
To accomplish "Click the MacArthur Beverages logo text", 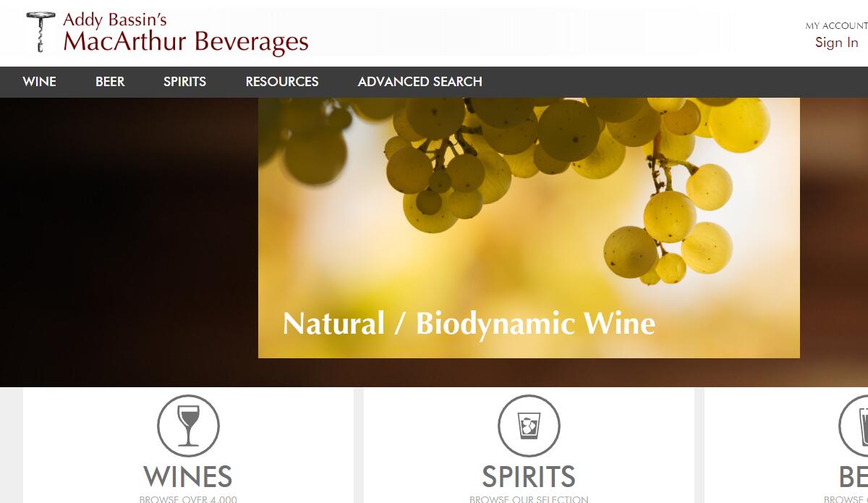I will [186, 42].
